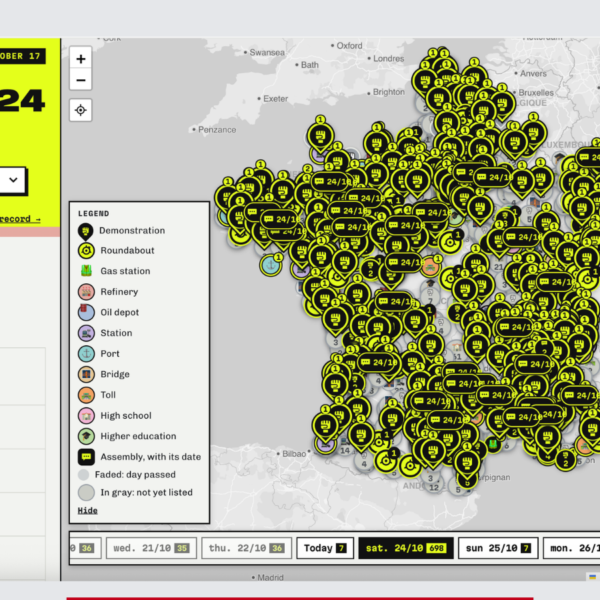Select Port legend icon

86,354
